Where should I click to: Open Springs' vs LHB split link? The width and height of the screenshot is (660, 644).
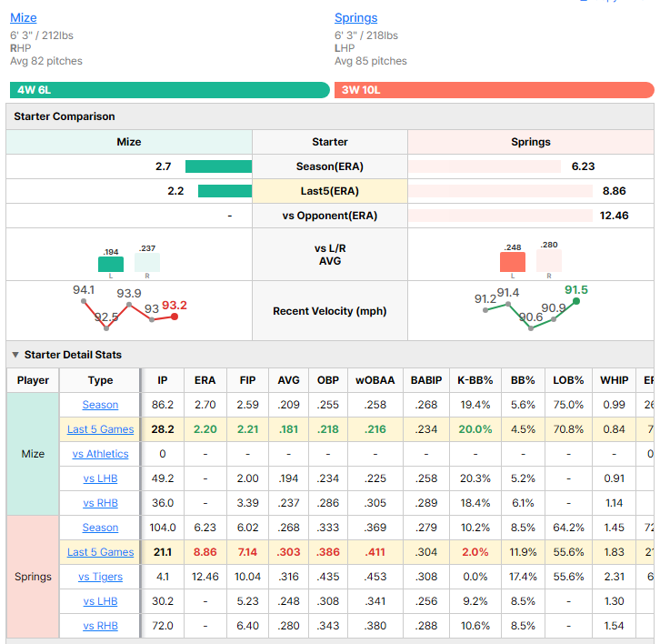tap(100, 601)
